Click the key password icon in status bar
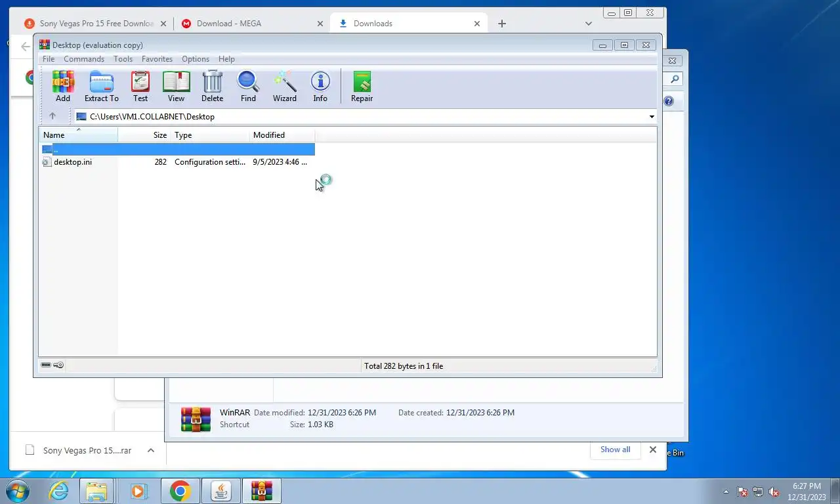This screenshot has height=504, width=840. click(x=58, y=366)
